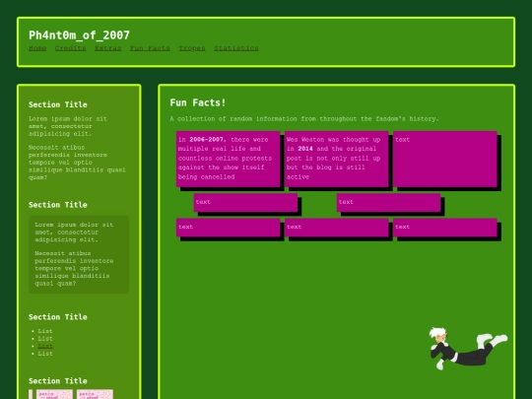The height and width of the screenshot is (399, 532).
Task: Open the Extras navigation link
Action: [x=108, y=48]
